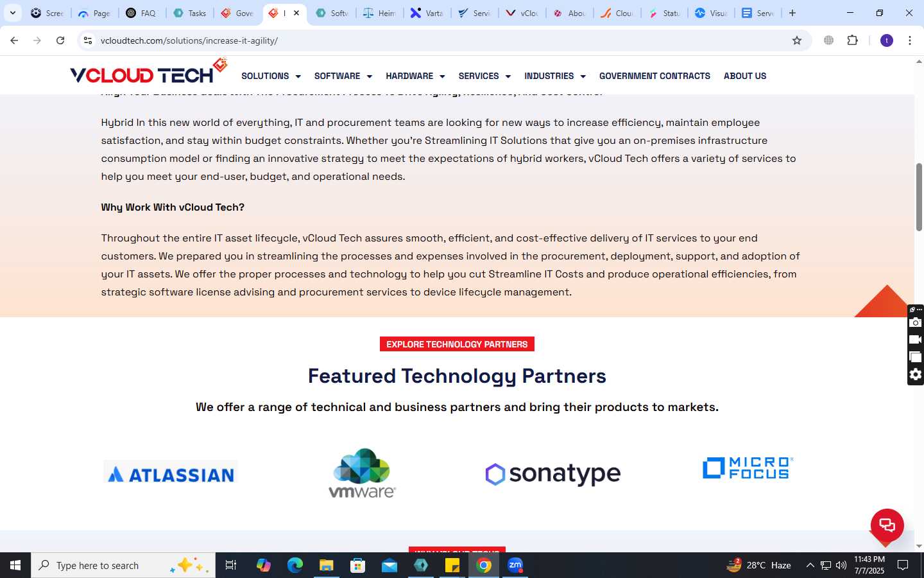Reload the page with refresh icon

[60, 40]
